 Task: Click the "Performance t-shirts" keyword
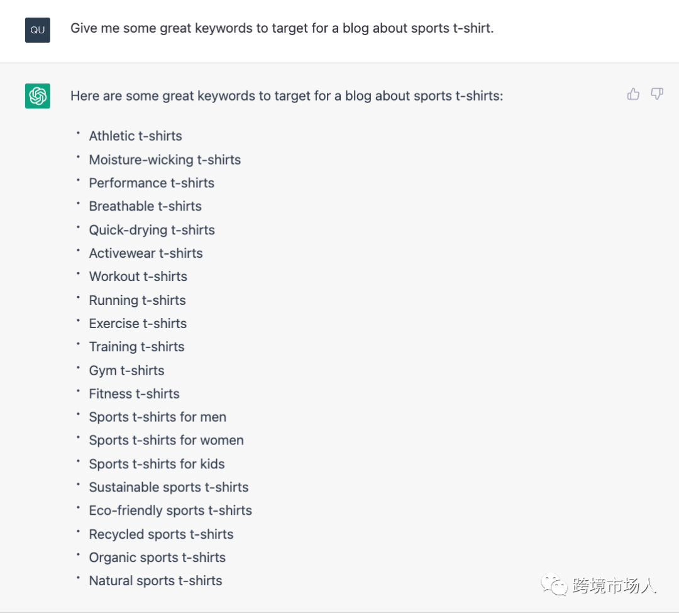(152, 183)
